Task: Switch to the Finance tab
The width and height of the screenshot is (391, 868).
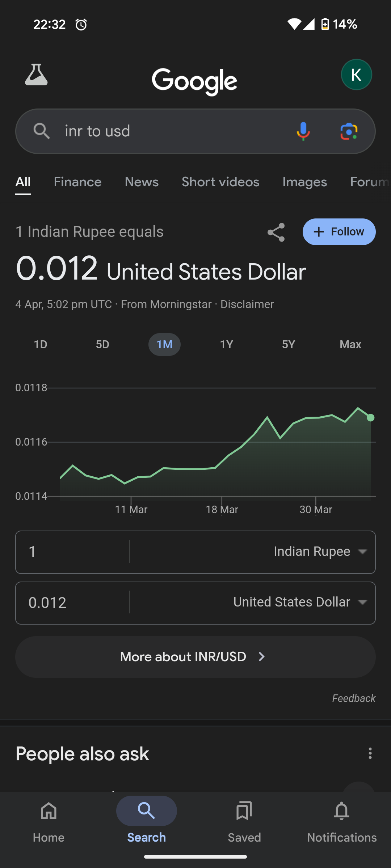Action: pyautogui.click(x=77, y=182)
